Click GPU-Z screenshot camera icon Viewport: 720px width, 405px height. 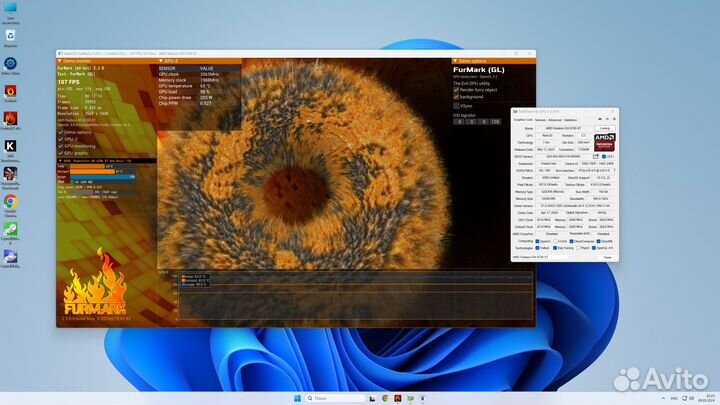coord(600,119)
